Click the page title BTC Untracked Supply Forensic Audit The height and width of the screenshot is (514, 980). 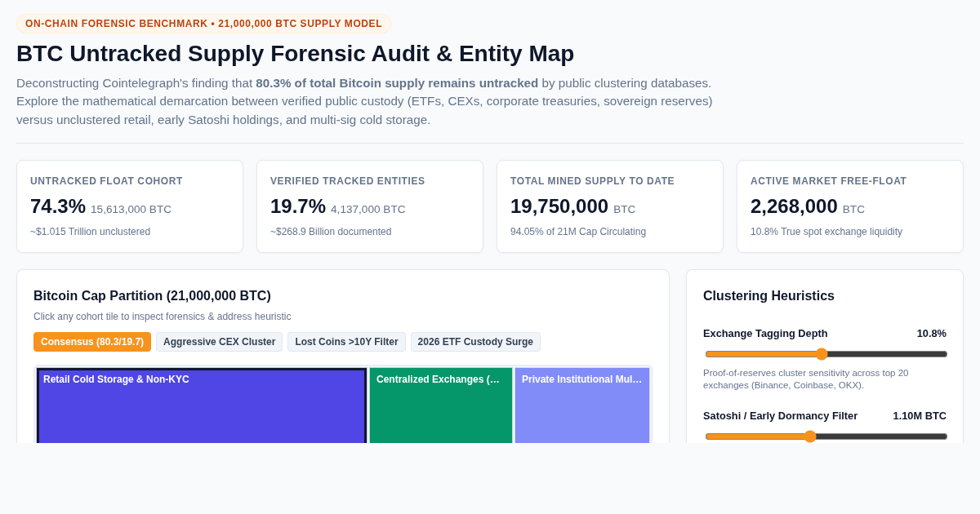pyautogui.click(x=295, y=54)
